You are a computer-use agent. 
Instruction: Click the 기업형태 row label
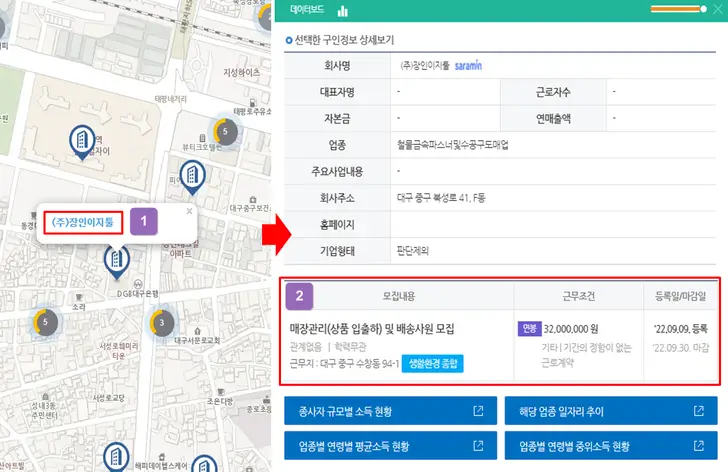(x=337, y=251)
